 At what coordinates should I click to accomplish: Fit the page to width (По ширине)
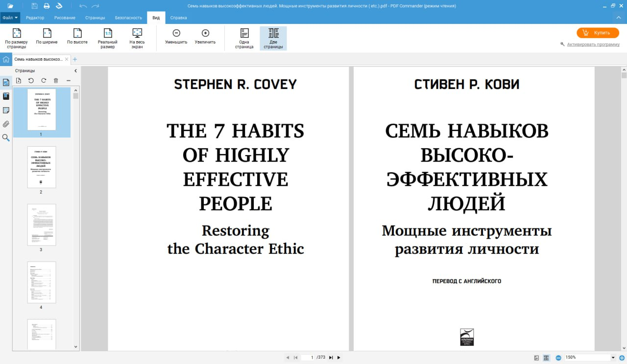coord(47,37)
